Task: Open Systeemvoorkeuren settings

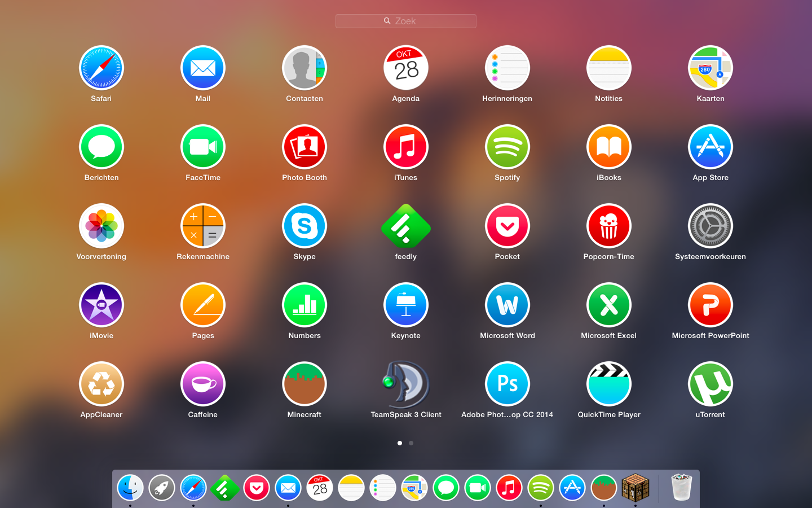Action: [710, 226]
